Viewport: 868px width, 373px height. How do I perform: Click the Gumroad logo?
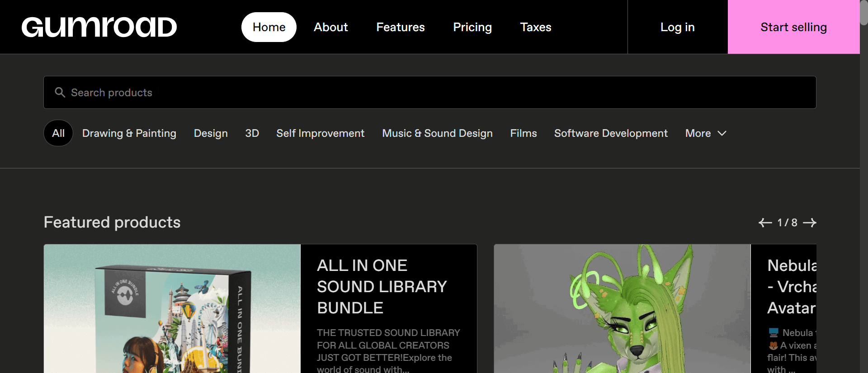(99, 27)
